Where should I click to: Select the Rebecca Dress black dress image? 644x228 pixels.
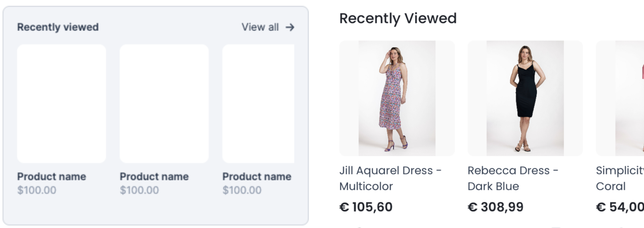point(525,98)
